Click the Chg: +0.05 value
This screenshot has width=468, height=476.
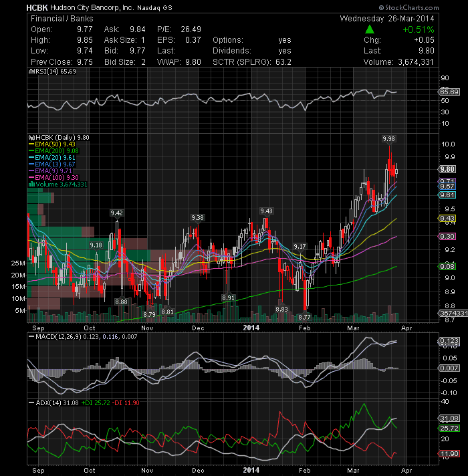coord(399,40)
